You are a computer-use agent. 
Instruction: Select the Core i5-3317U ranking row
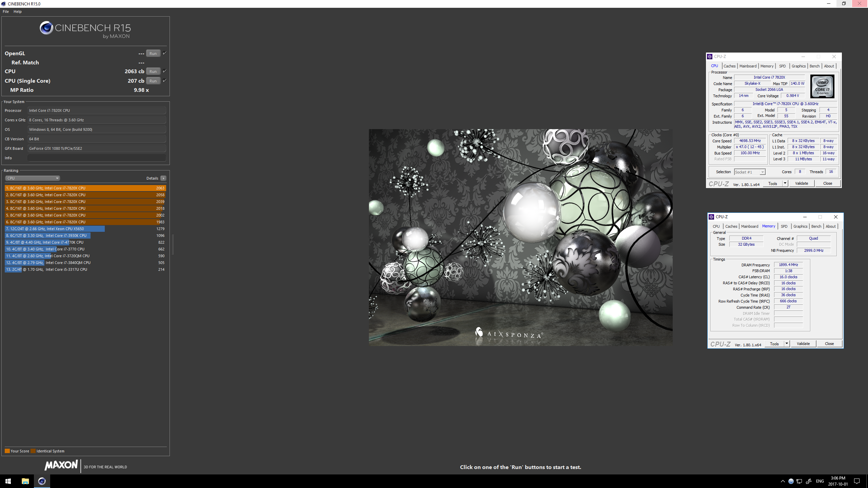(85, 269)
